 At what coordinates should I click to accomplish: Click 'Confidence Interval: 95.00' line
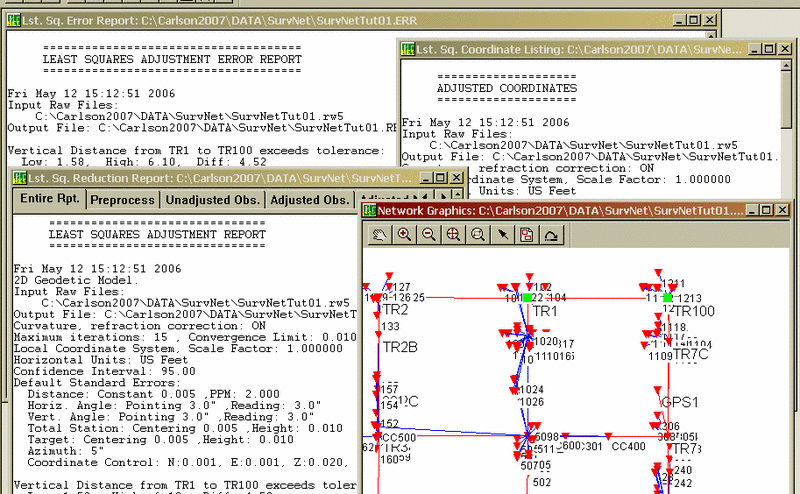[x=105, y=372]
